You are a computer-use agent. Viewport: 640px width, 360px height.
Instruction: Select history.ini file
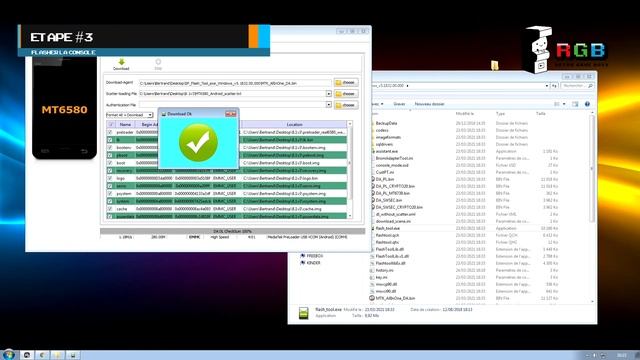click(x=384, y=270)
